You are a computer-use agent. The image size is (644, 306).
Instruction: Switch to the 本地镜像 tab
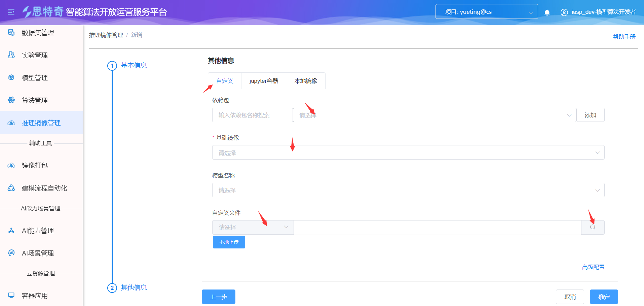point(306,81)
